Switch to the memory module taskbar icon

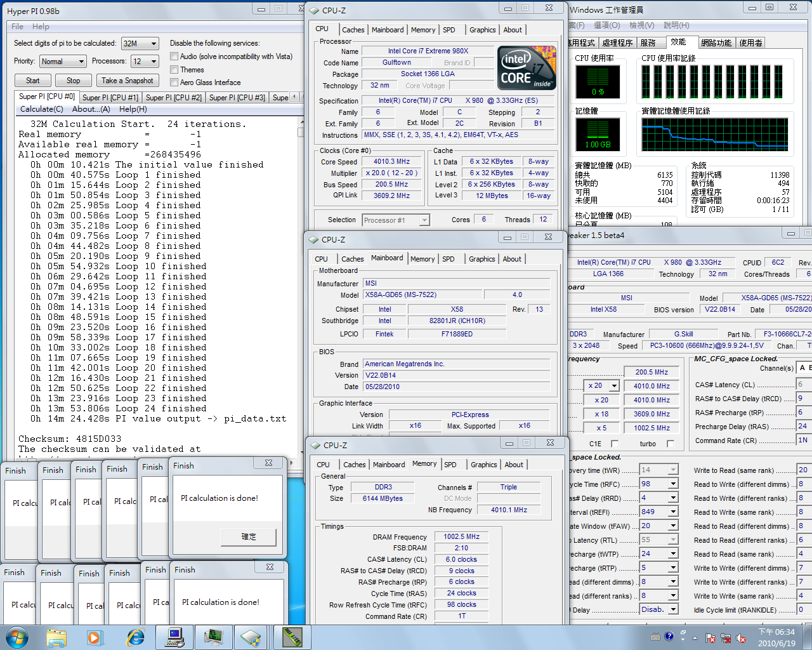[292, 637]
